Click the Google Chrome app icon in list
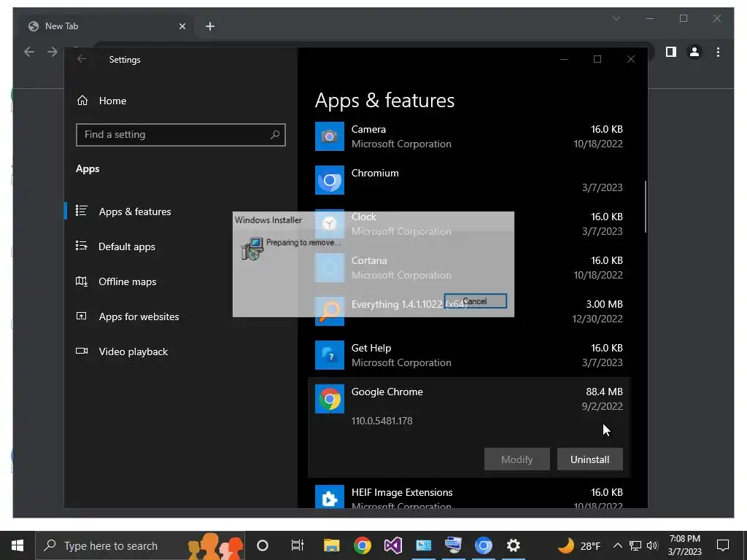This screenshot has width=747, height=560. 329,399
